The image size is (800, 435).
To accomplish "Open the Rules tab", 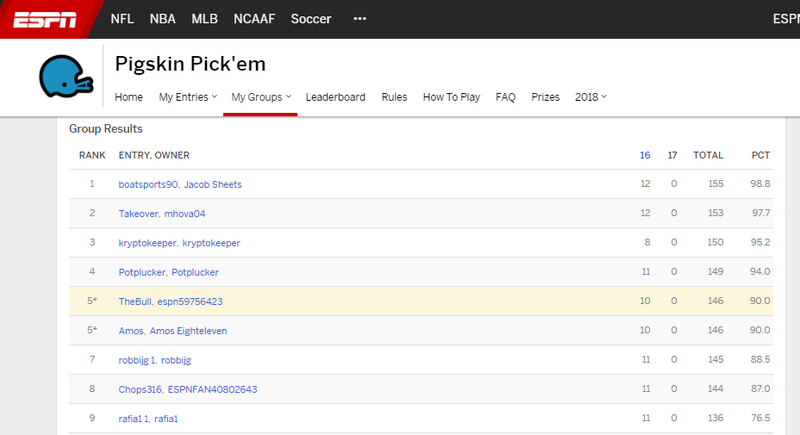I will 394,97.
